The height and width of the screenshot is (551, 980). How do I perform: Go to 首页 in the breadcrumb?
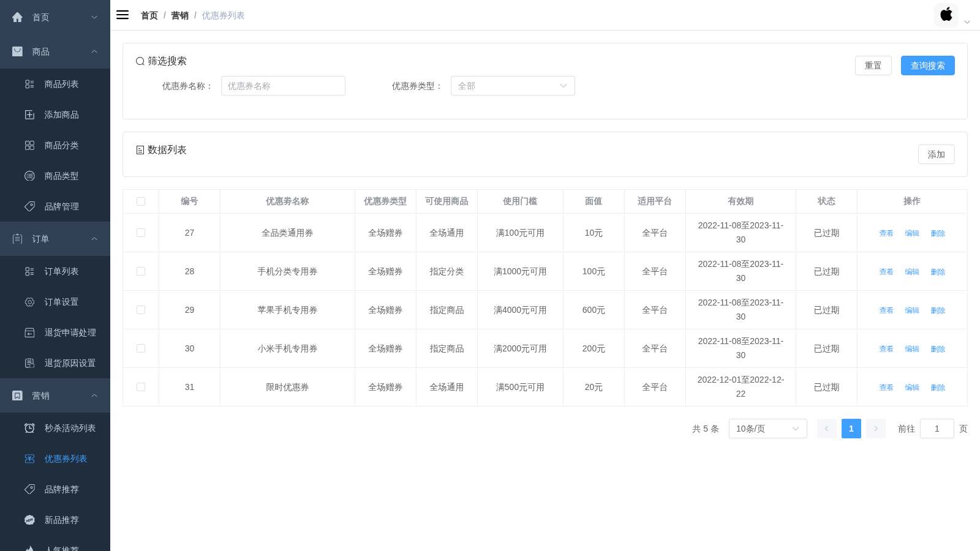pos(149,15)
